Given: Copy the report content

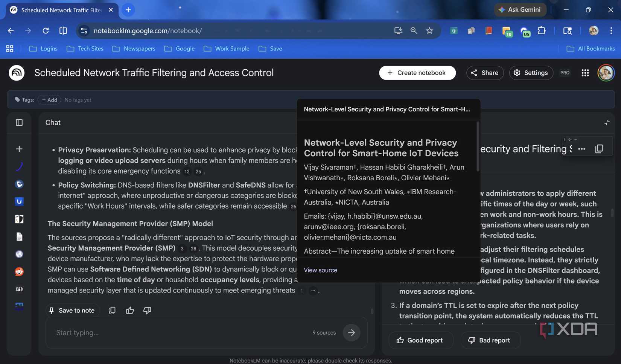Looking at the screenshot, I should 599,149.
